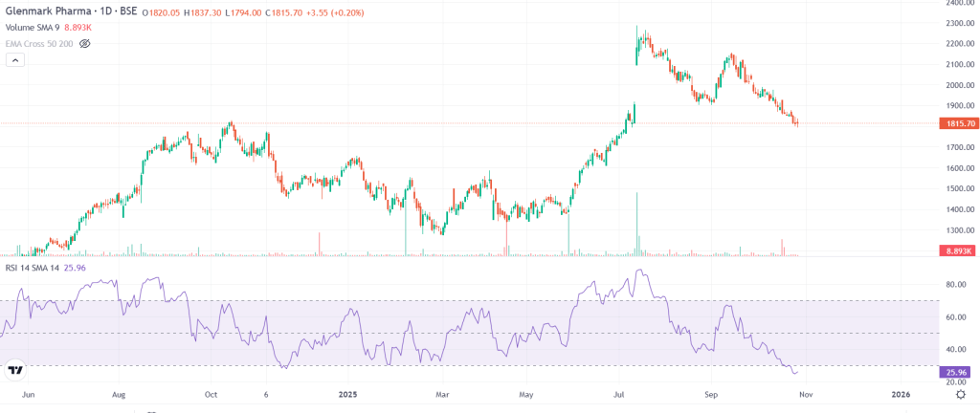
Task: Click the 2025 label on time axis
Action: tap(346, 393)
